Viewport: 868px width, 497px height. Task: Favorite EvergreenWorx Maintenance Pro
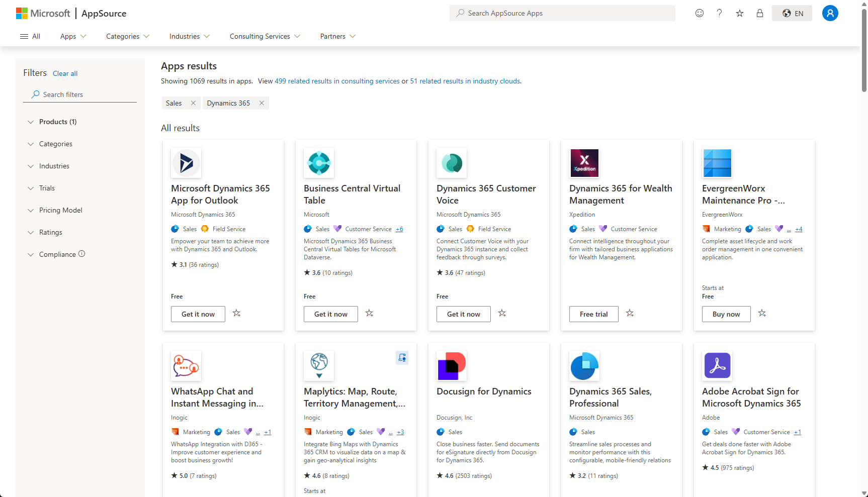point(762,313)
